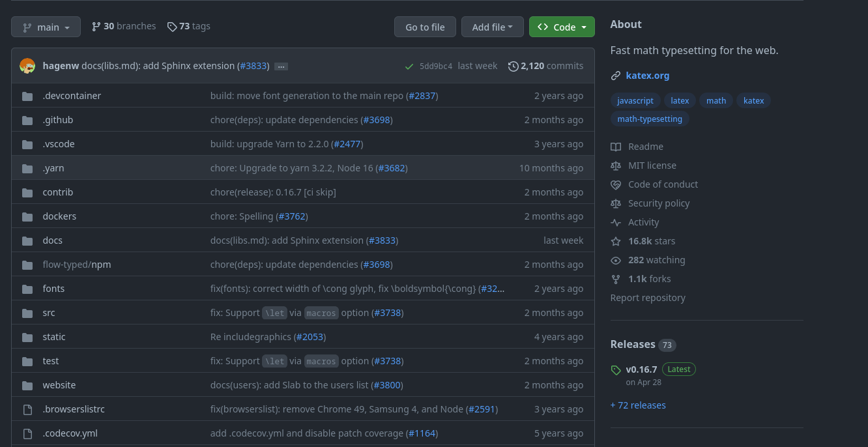
Task: Expand the green Code dropdown
Action: click(x=562, y=27)
